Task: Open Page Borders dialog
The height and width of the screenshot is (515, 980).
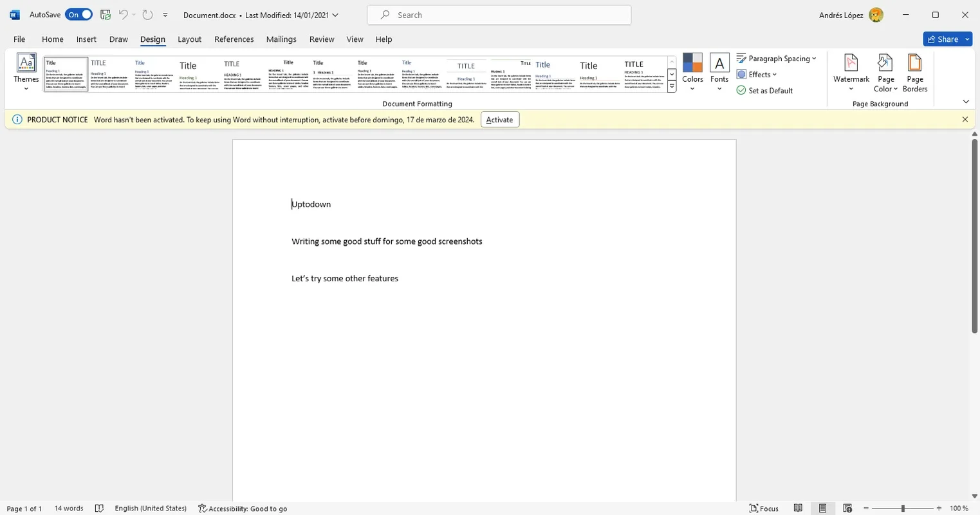Action: tap(914, 72)
